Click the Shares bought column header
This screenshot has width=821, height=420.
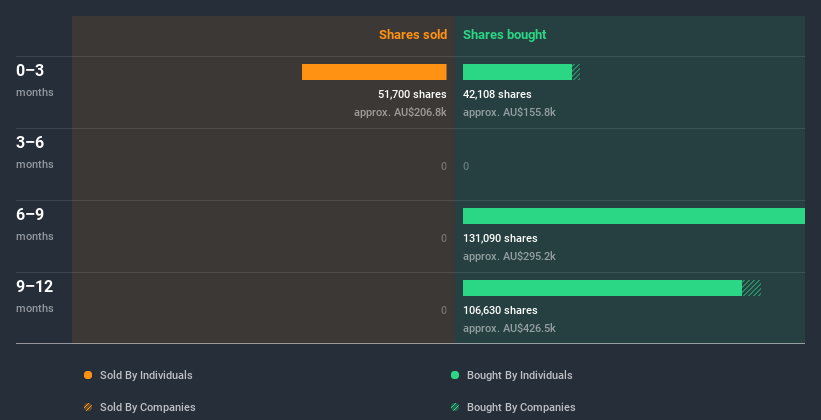click(505, 35)
